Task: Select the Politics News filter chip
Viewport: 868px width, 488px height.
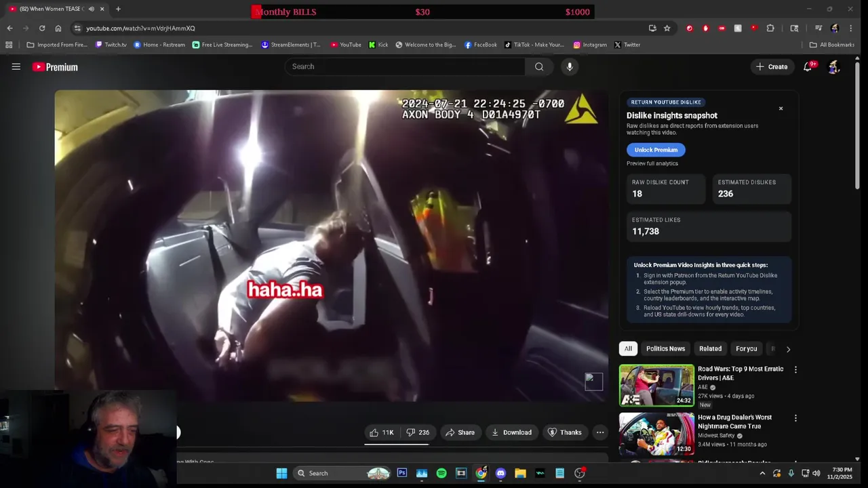Action: coord(665,348)
